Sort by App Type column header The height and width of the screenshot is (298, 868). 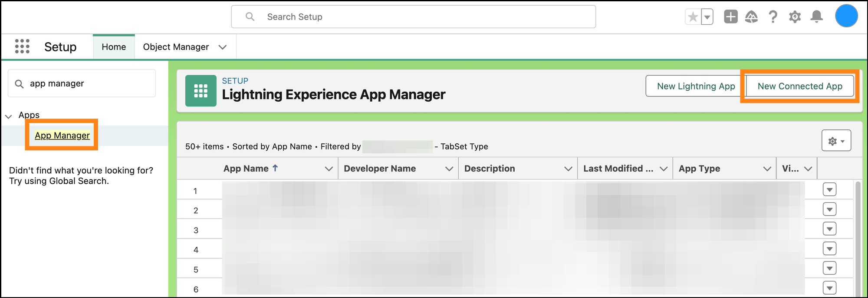pyautogui.click(x=699, y=169)
